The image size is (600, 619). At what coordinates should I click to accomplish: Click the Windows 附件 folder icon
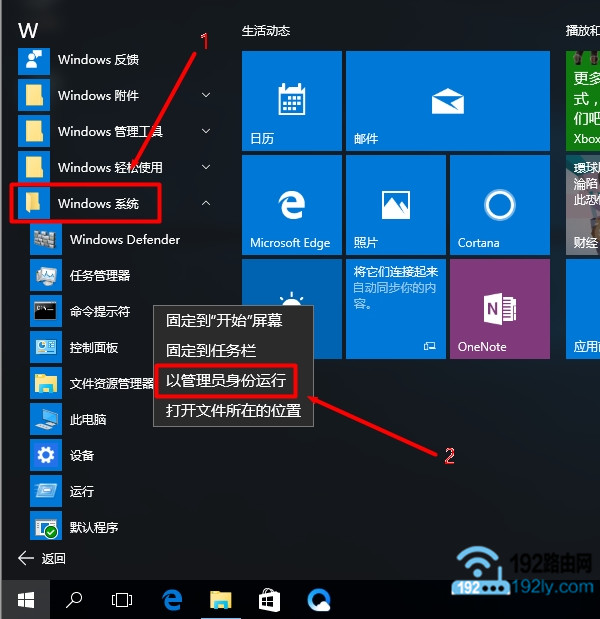[x=34, y=96]
